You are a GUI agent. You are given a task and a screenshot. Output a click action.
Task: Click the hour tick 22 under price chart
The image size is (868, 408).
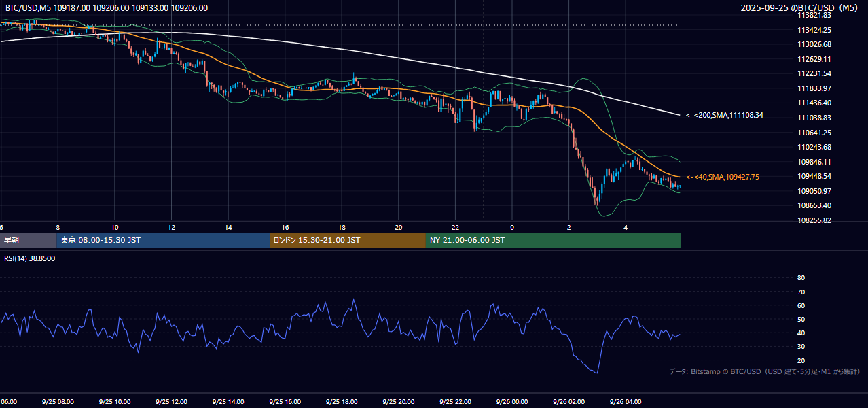click(x=455, y=227)
